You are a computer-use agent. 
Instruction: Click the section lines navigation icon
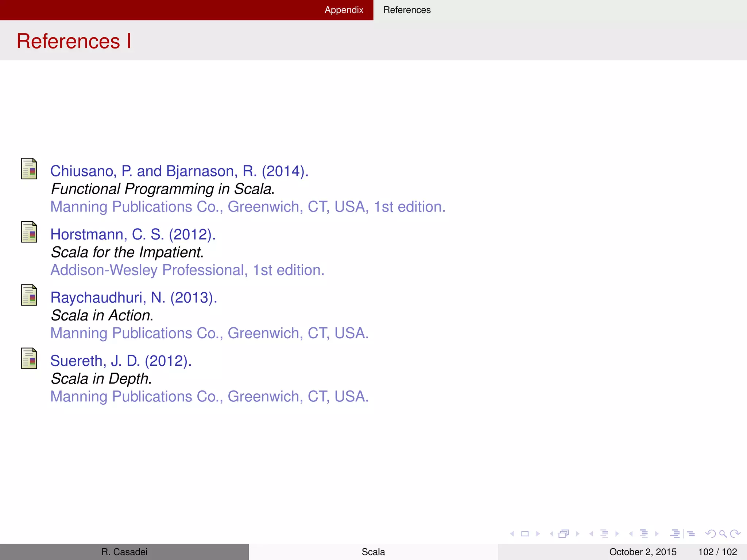644,534
